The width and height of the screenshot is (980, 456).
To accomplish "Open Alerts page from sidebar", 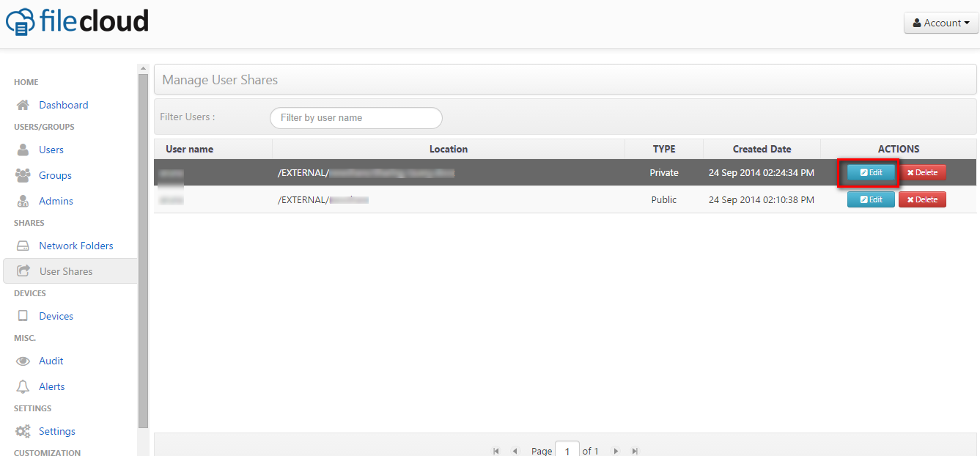I will (x=52, y=386).
